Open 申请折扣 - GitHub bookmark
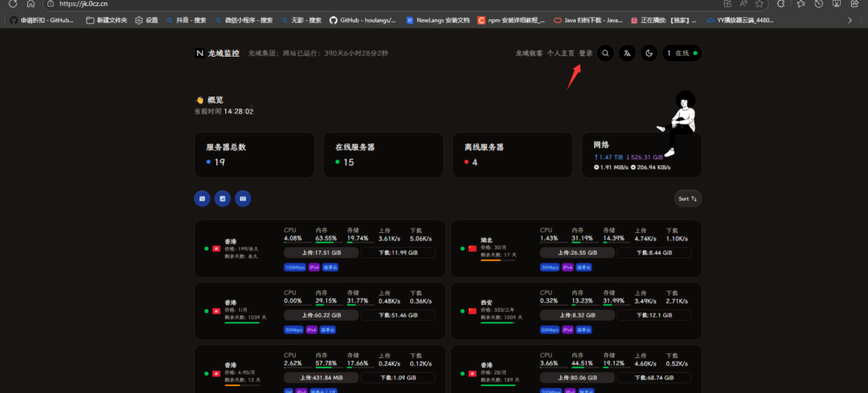Viewport: 868px width, 393px height. coord(42,20)
